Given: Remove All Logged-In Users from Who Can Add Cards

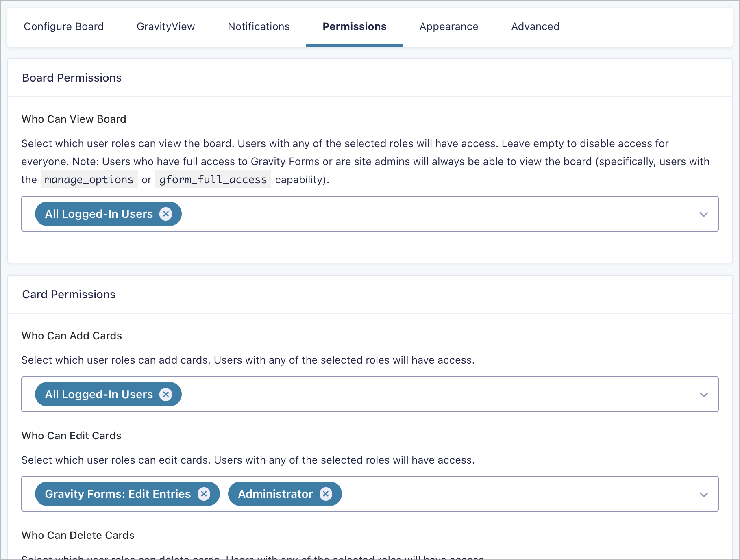Looking at the screenshot, I should pyautogui.click(x=166, y=394).
